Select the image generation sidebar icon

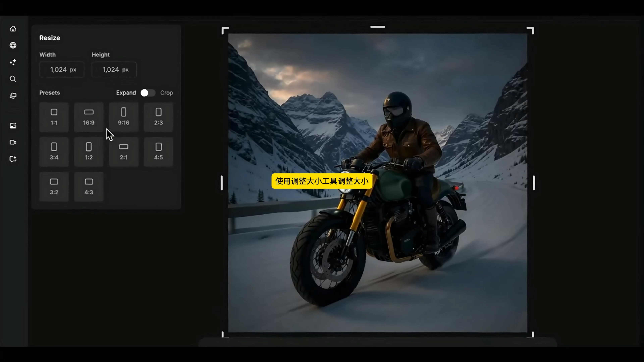(13, 126)
